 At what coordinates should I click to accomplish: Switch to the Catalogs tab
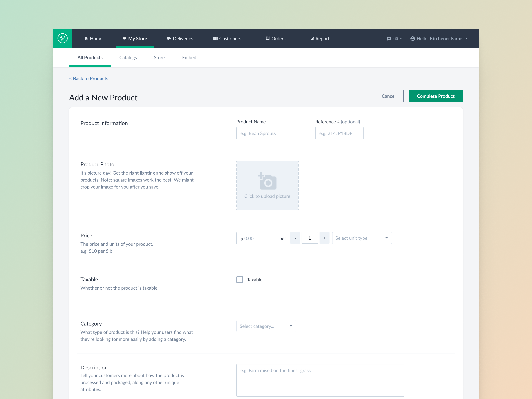128,58
